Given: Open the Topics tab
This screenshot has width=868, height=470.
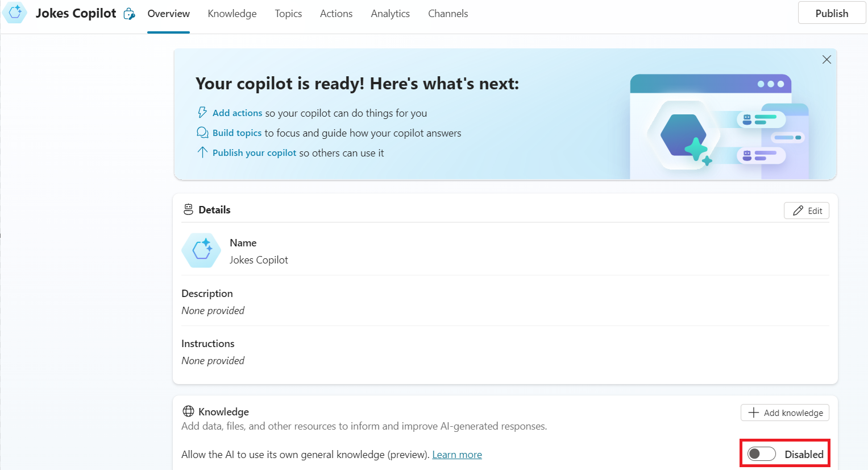Looking at the screenshot, I should click(288, 14).
